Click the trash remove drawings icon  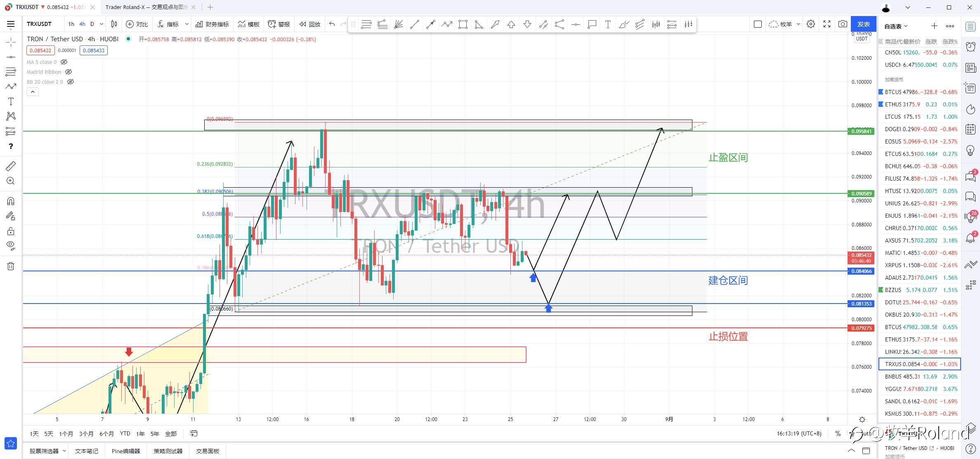pos(11,266)
